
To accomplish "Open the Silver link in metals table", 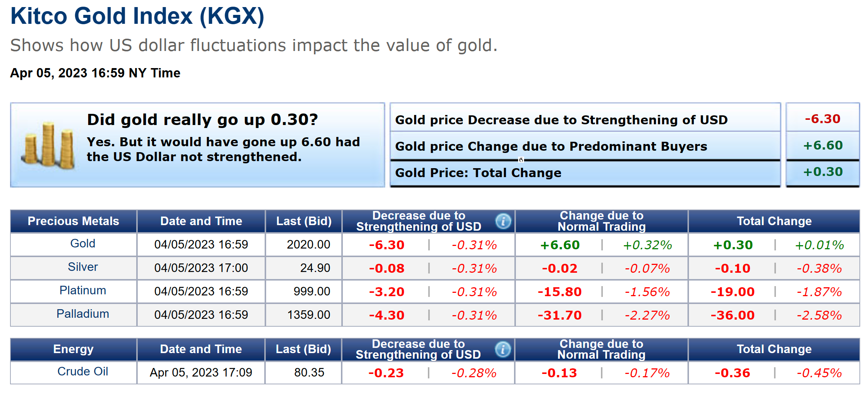I will [x=83, y=267].
